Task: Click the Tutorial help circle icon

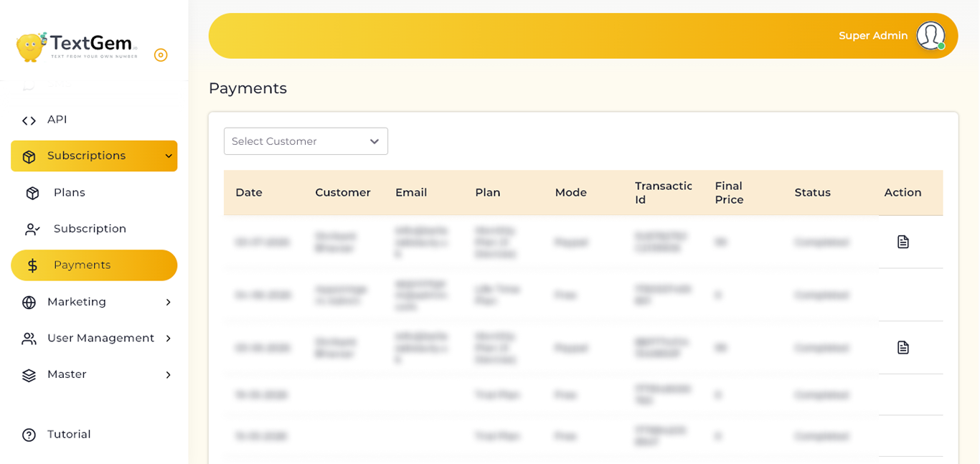Action: pyautogui.click(x=29, y=435)
